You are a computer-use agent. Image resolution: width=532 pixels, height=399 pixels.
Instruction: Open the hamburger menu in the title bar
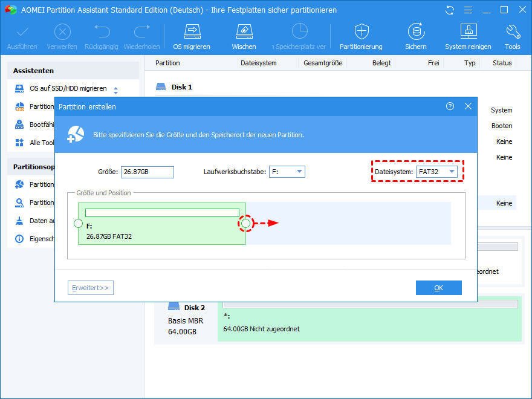[x=468, y=10]
